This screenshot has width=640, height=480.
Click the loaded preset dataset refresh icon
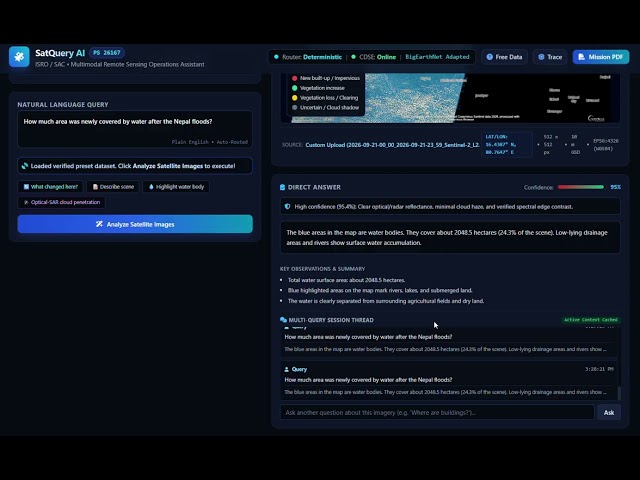point(25,166)
